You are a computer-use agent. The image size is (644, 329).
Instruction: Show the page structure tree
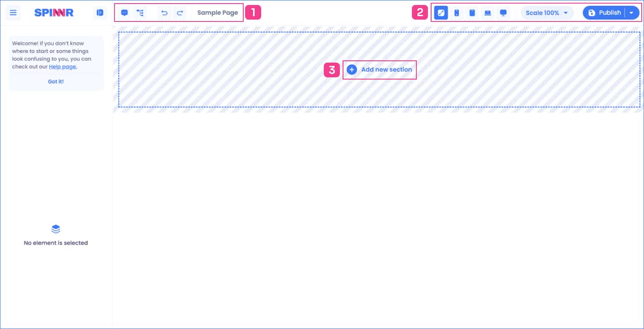tap(140, 13)
